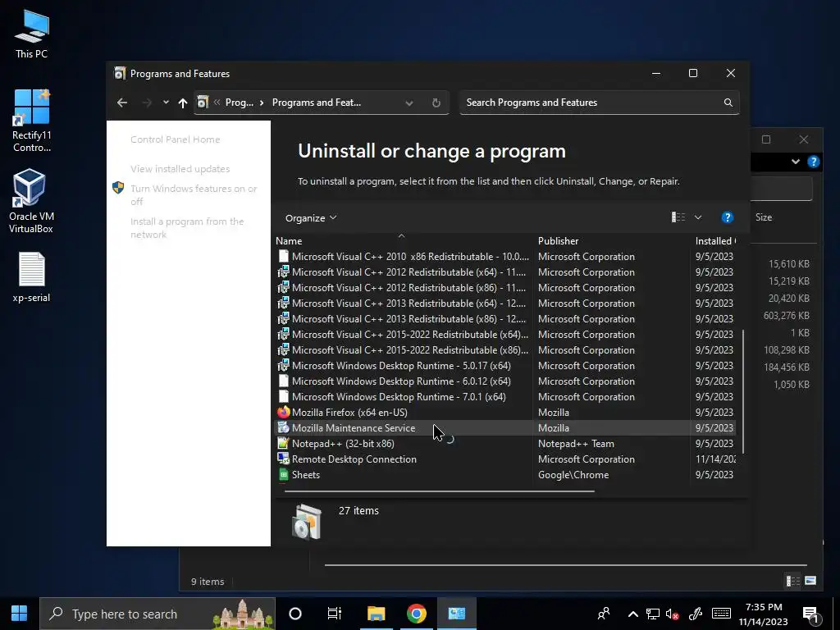Open recent locations dropdown arrow
840x630 pixels.
coord(166,103)
